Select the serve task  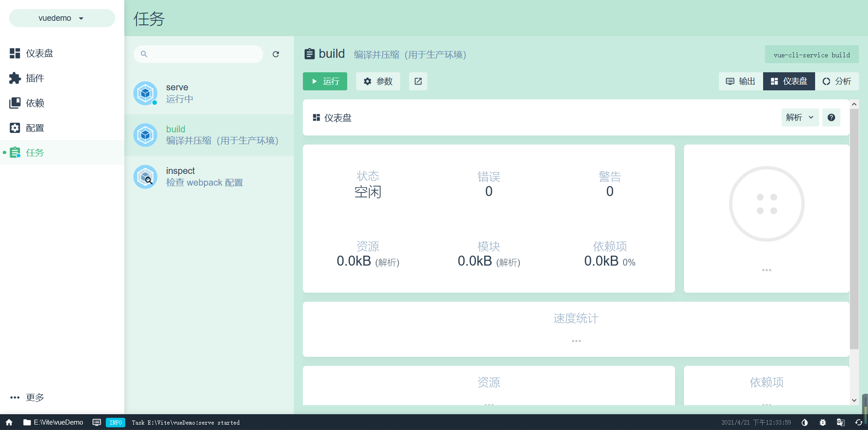(x=209, y=93)
